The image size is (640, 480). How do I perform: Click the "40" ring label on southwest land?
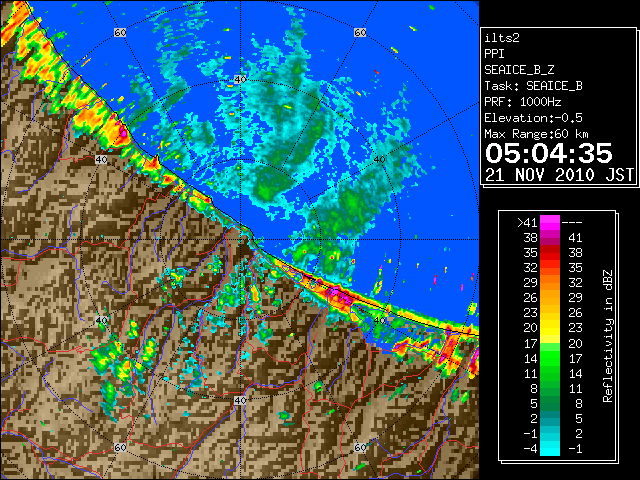[101, 320]
